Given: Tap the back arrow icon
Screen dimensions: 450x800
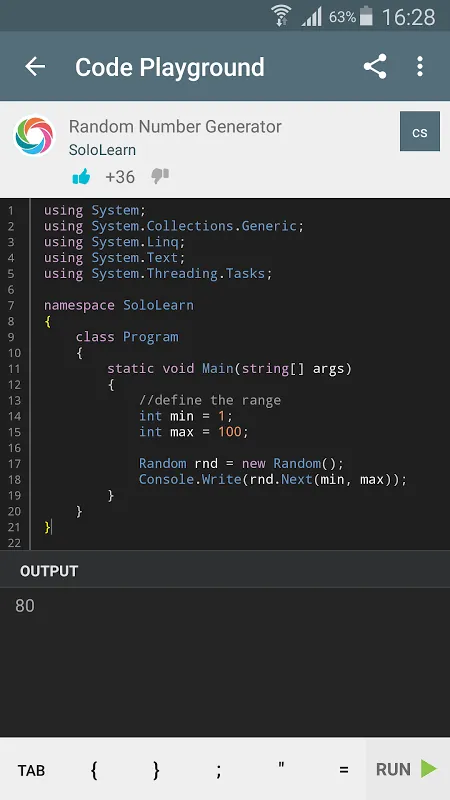Looking at the screenshot, I should (35, 66).
